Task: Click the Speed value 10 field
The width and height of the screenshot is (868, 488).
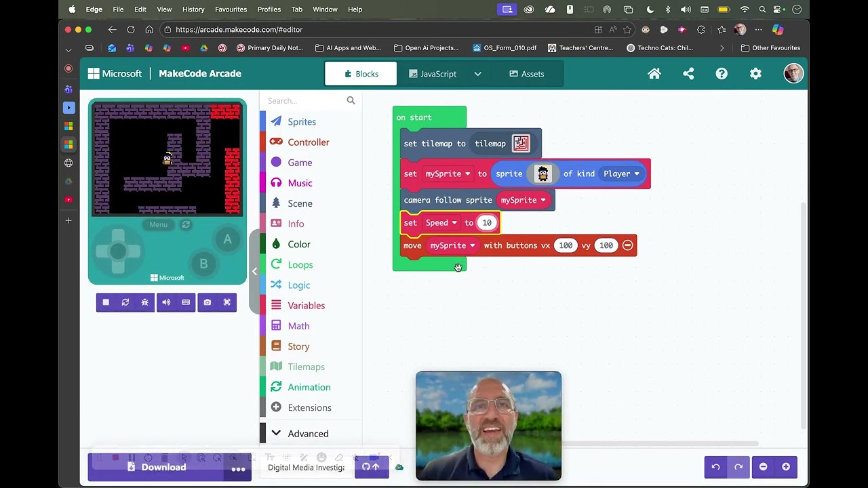Action: point(487,222)
